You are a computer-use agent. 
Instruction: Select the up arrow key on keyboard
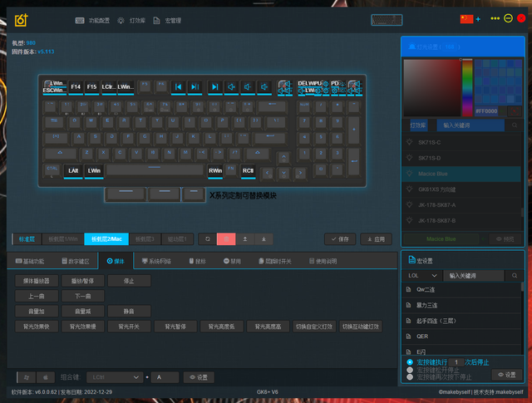(x=283, y=158)
